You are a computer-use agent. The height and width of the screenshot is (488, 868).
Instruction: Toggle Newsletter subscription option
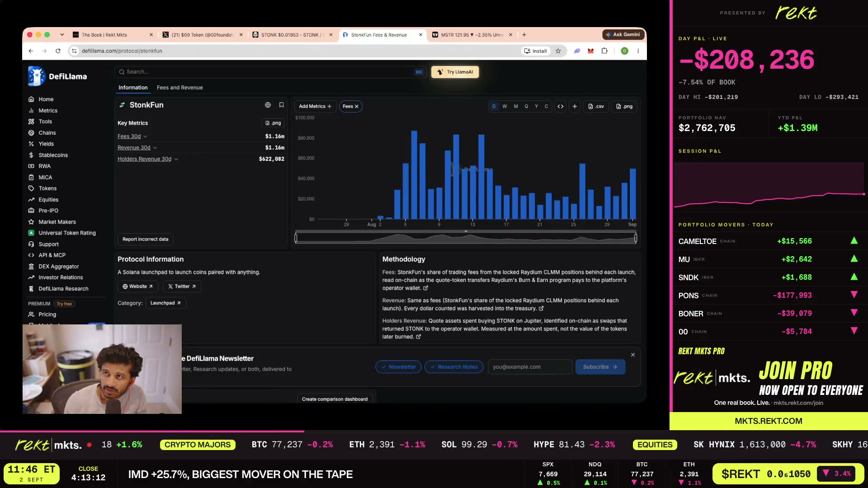[x=398, y=367]
